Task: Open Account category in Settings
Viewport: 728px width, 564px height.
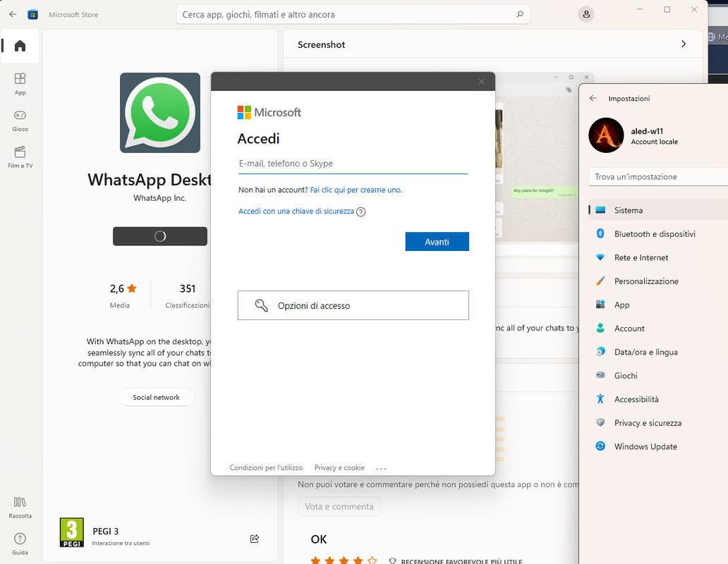Action: click(x=658, y=329)
